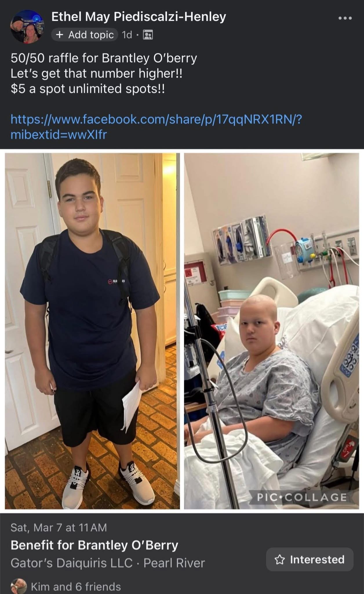The width and height of the screenshot is (364, 594).
Task: Click the group audience icon beside 1d
Action: click(148, 35)
